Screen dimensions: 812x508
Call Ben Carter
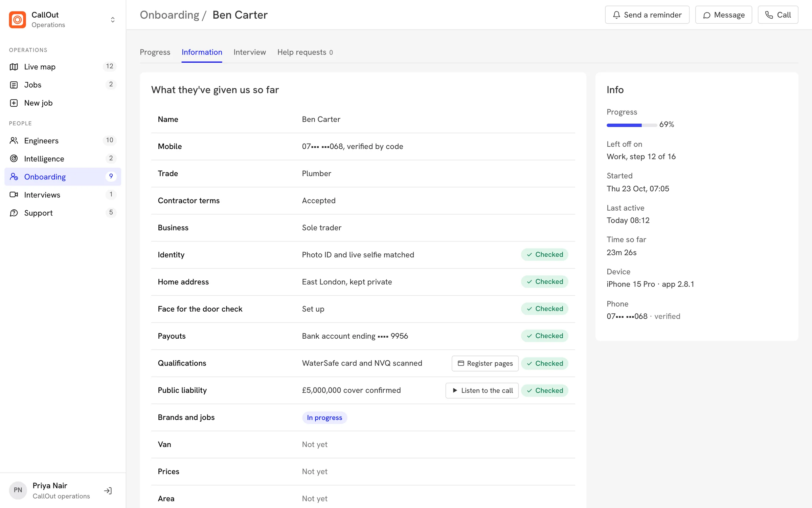tap(778, 15)
